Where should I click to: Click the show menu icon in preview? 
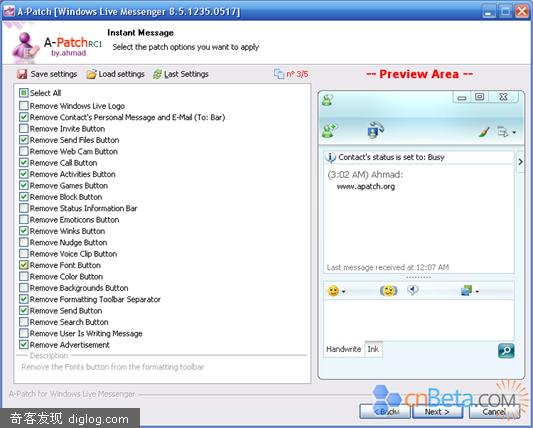(502, 132)
